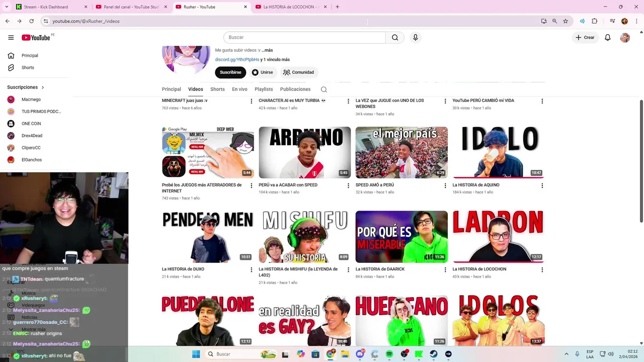The image size is (644, 362).
Task: Open the YouTube hamburger guide menu
Action: point(11,38)
